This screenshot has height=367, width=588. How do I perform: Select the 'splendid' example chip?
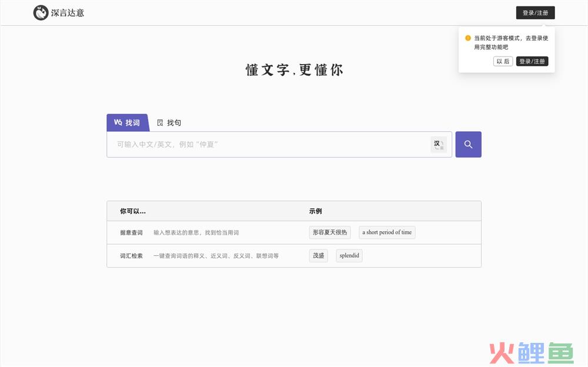pos(349,256)
